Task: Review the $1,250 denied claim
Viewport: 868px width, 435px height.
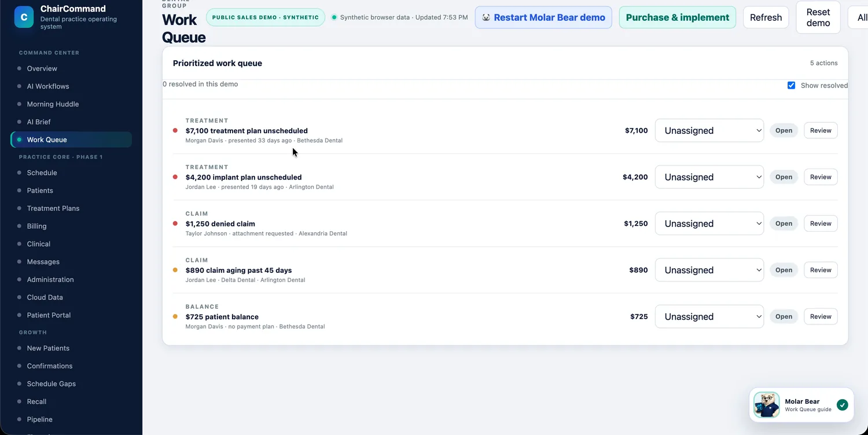Action: [x=821, y=224]
